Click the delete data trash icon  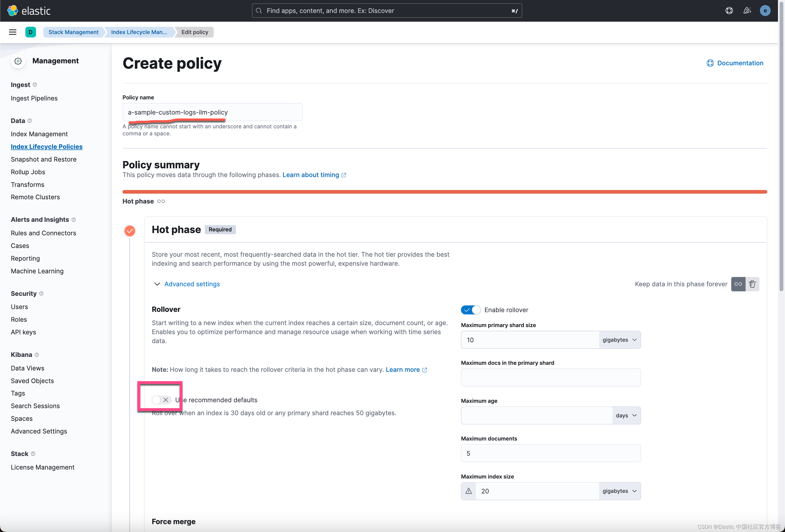coord(752,284)
